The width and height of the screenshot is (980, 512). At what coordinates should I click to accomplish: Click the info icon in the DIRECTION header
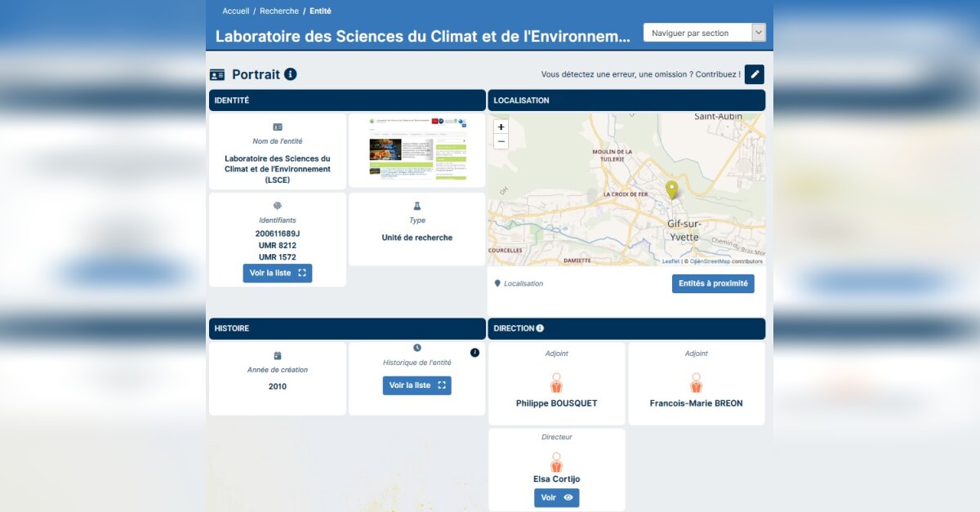point(540,328)
